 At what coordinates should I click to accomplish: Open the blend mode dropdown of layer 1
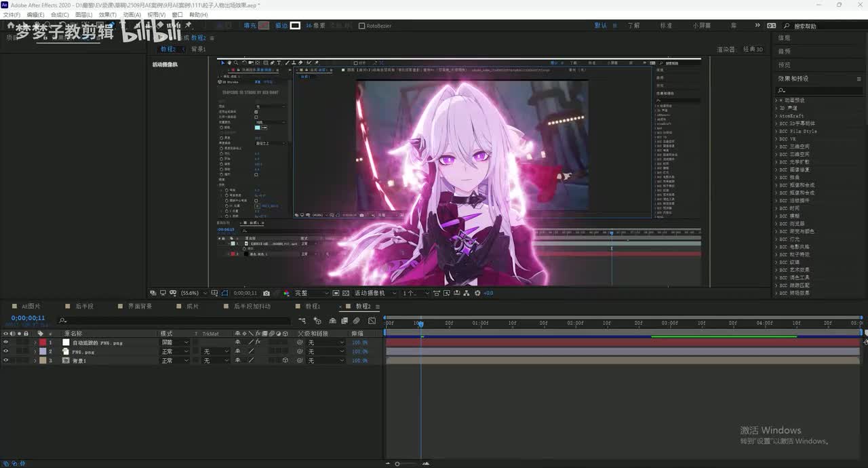point(174,343)
